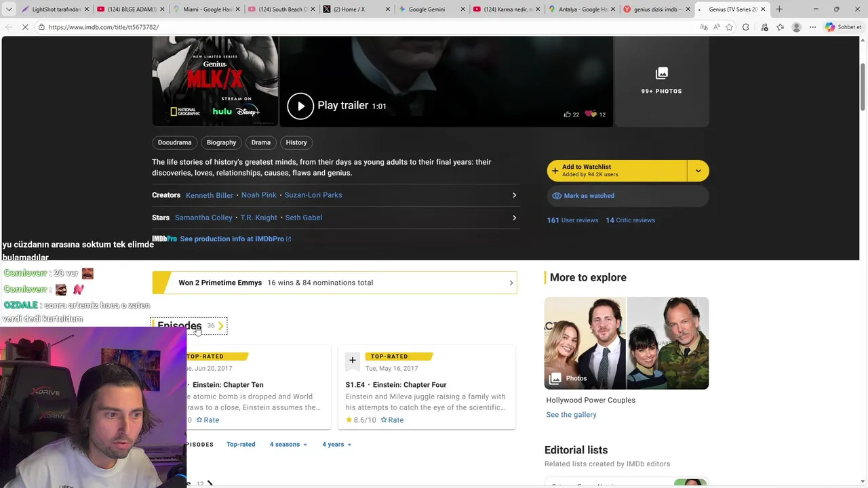This screenshot has height=488, width=868.
Task: Open the browser profile avatar
Action: click(x=797, y=27)
